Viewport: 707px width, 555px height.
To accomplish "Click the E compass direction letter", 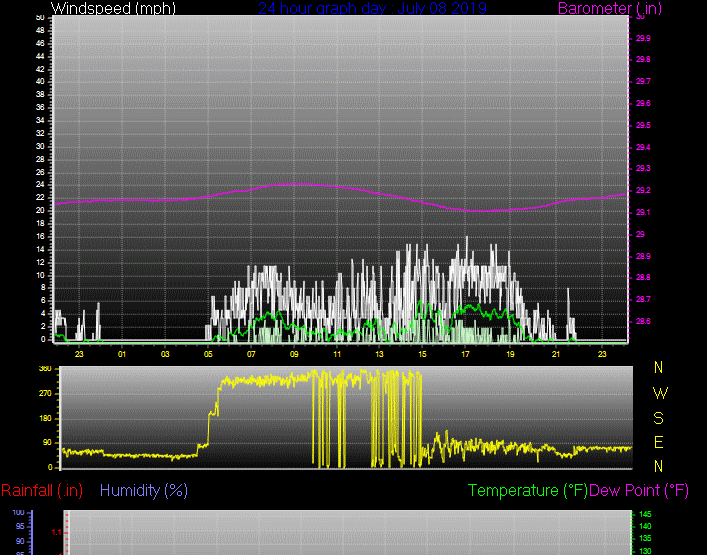I will [658, 441].
